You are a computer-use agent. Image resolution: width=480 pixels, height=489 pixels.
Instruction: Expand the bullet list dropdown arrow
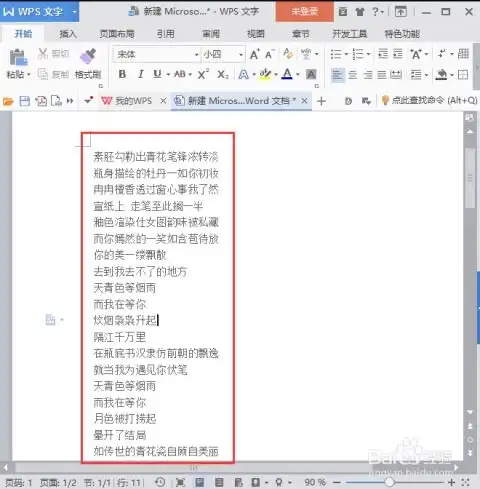(x=346, y=54)
